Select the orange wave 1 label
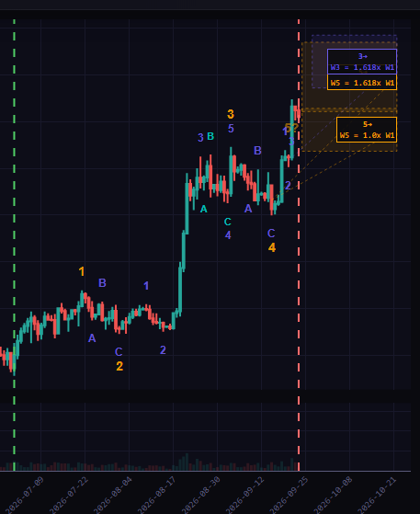Image resolution: width=420 pixels, height=514 pixels. coord(82,271)
